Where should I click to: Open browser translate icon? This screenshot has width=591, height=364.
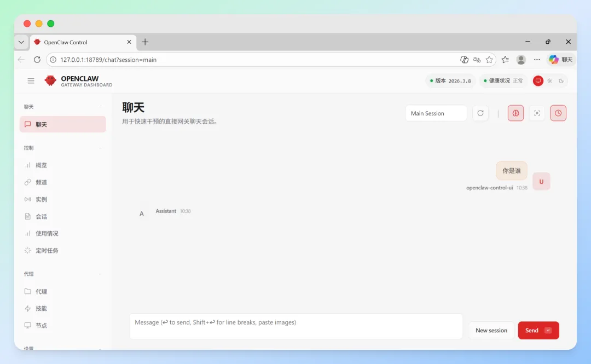(x=477, y=60)
